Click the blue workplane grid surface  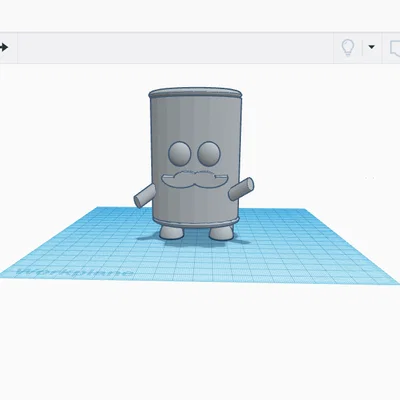pyautogui.click(x=300, y=253)
